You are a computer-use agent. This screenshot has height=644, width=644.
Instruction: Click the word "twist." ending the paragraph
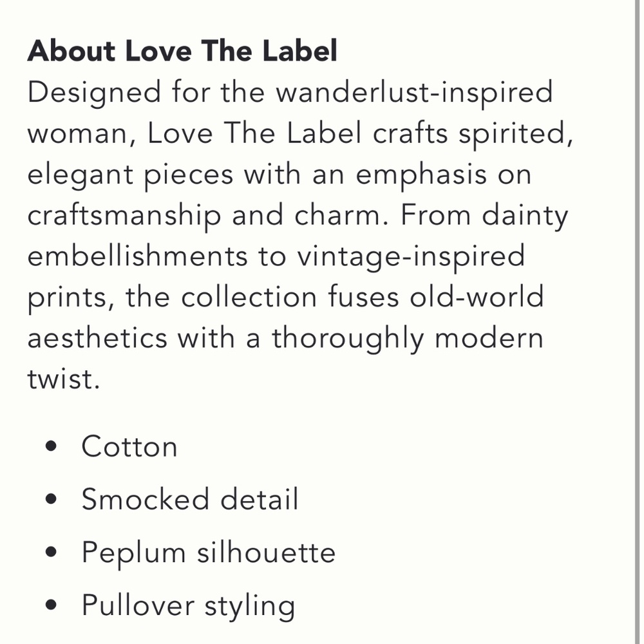point(64,379)
